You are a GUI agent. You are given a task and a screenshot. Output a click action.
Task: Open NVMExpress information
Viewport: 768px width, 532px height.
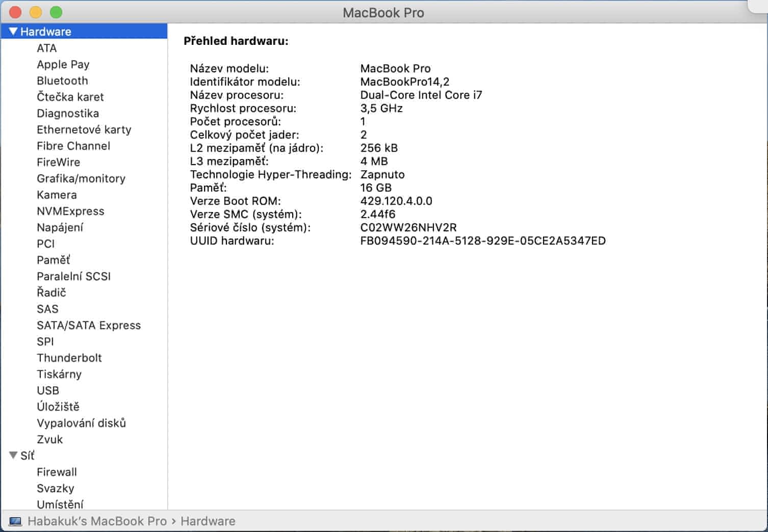tap(70, 211)
